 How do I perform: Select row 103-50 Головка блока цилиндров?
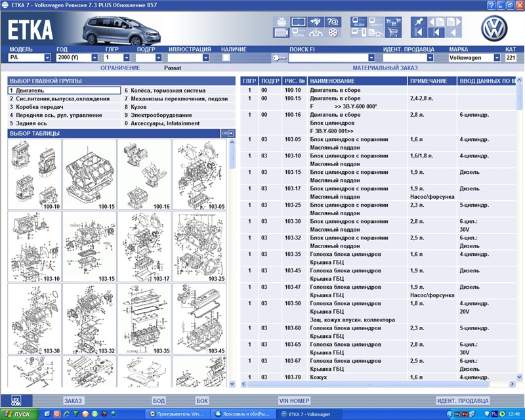click(x=378, y=312)
